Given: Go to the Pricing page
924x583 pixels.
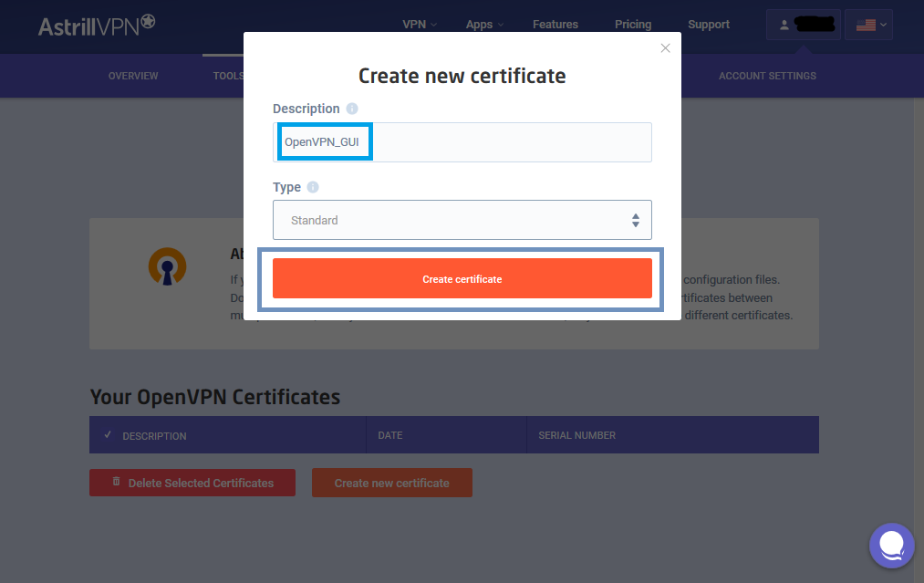Looking at the screenshot, I should [x=633, y=25].
